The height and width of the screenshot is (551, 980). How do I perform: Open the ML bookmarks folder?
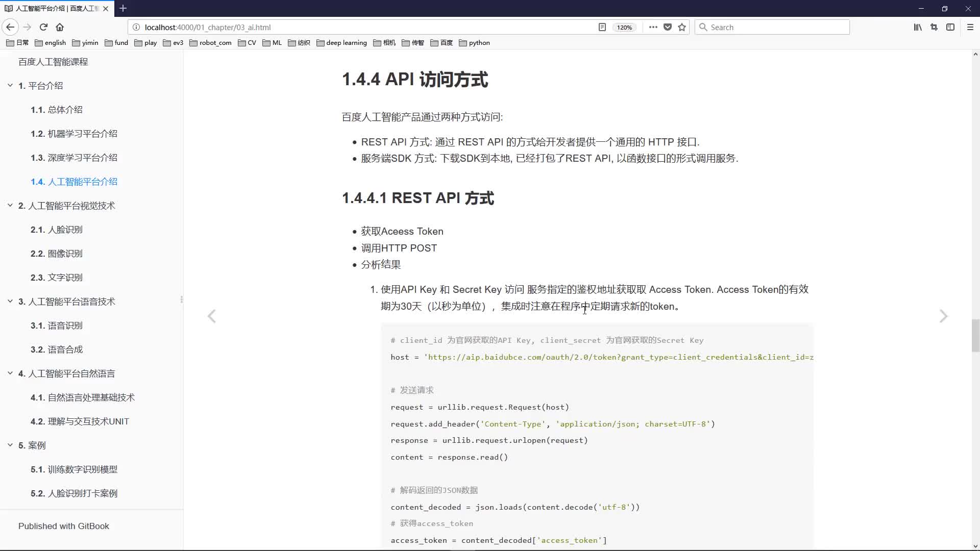(x=272, y=43)
